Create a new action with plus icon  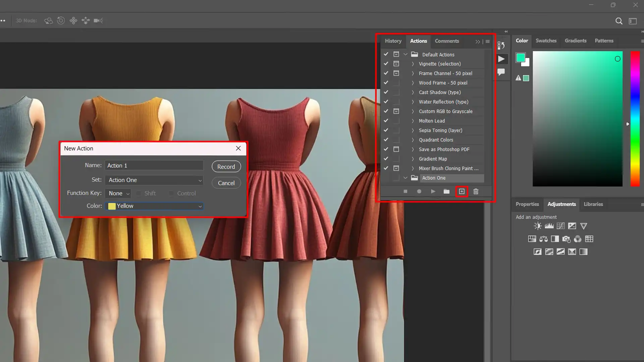point(462,191)
